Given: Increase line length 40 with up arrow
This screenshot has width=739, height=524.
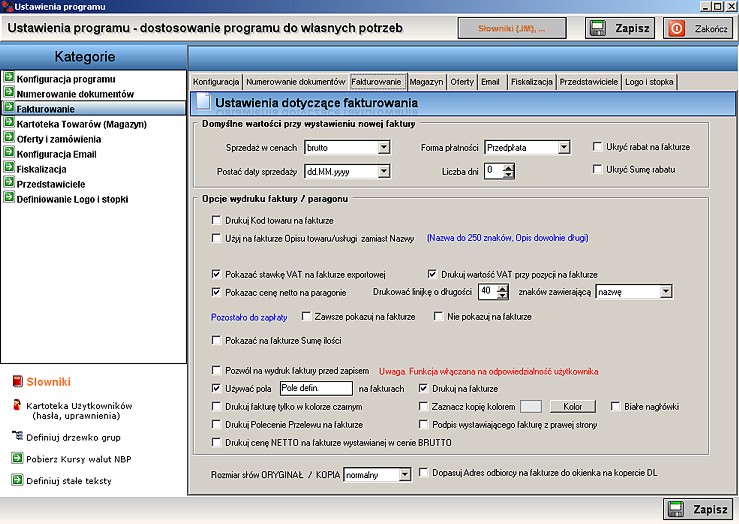Looking at the screenshot, I should (x=502, y=288).
